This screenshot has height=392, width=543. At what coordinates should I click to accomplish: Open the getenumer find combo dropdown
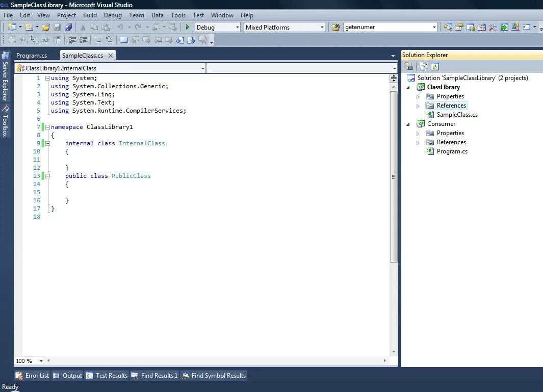(434, 27)
